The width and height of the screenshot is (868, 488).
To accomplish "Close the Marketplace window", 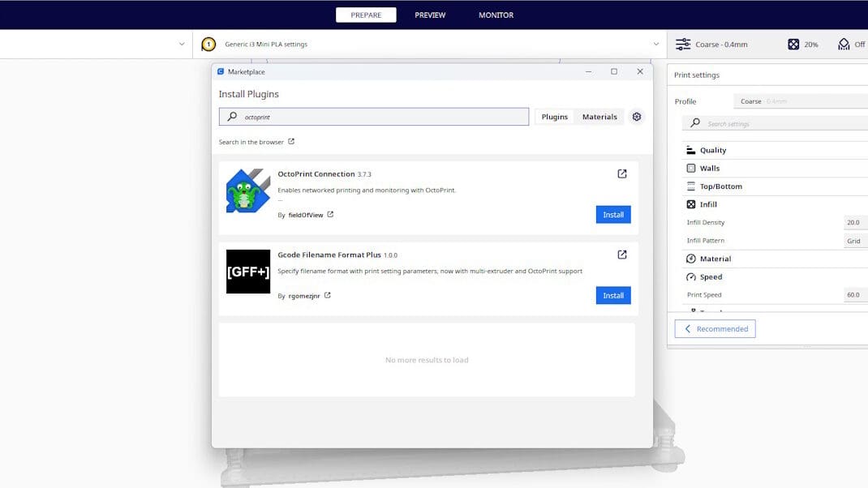I will pos(640,71).
